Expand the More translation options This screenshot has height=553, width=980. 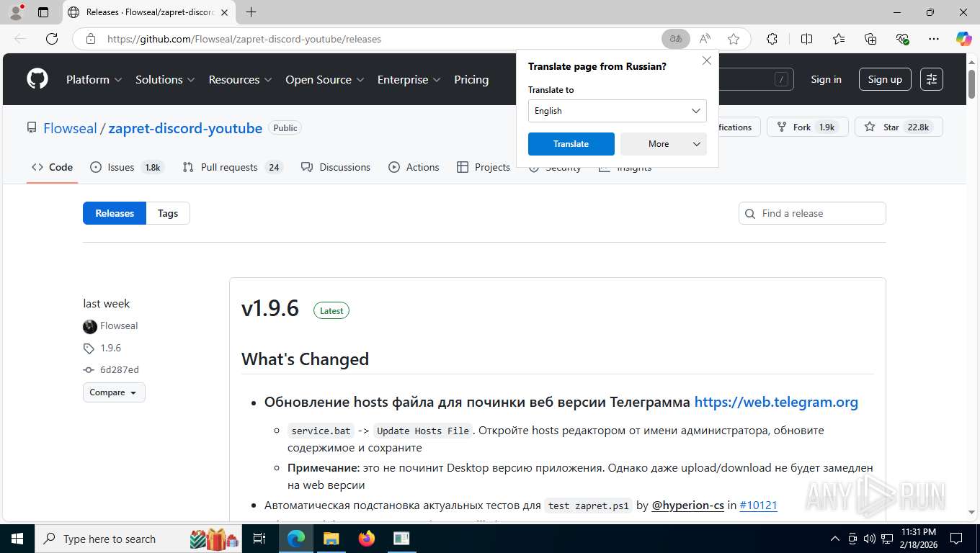coord(664,144)
